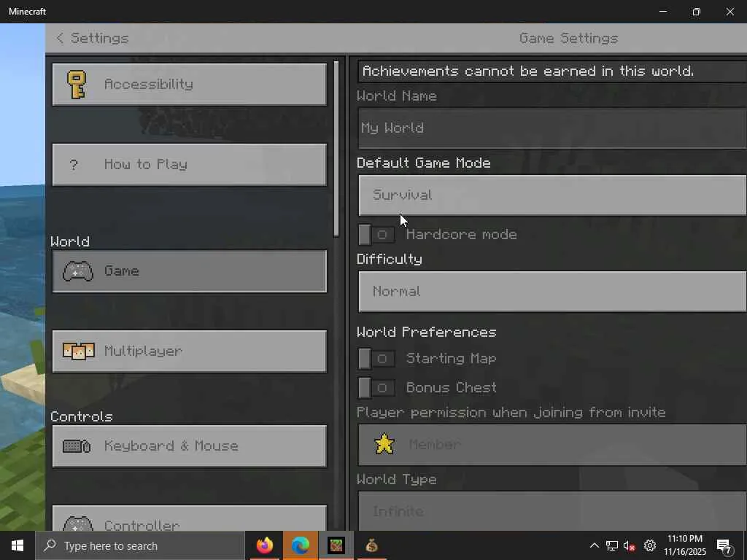Screen dimensions: 747x560
Task: Click the Game Settings title
Action: (x=568, y=38)
